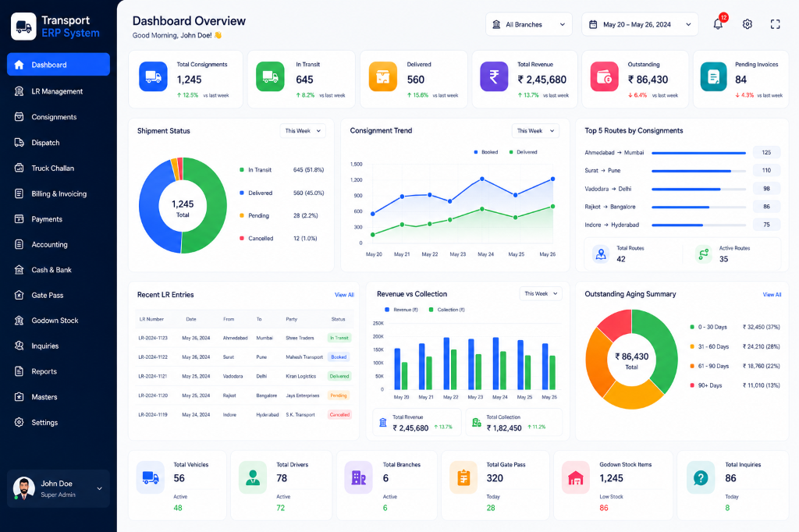Open Revenue vs Collection This Week dropdown

(541, 293)
